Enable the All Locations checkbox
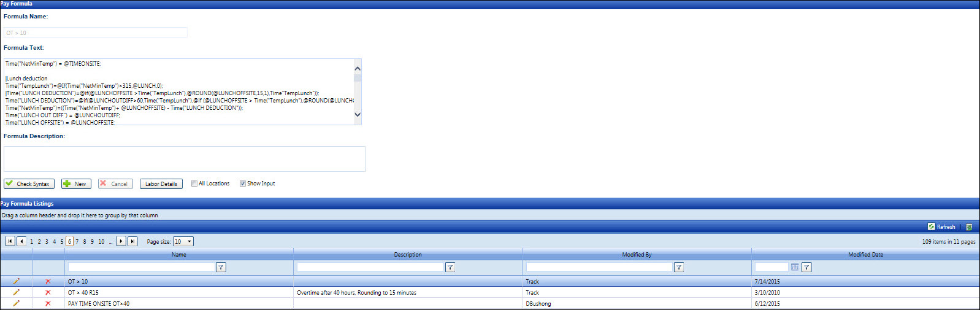The image size is (980, 310). pos(194,184)
